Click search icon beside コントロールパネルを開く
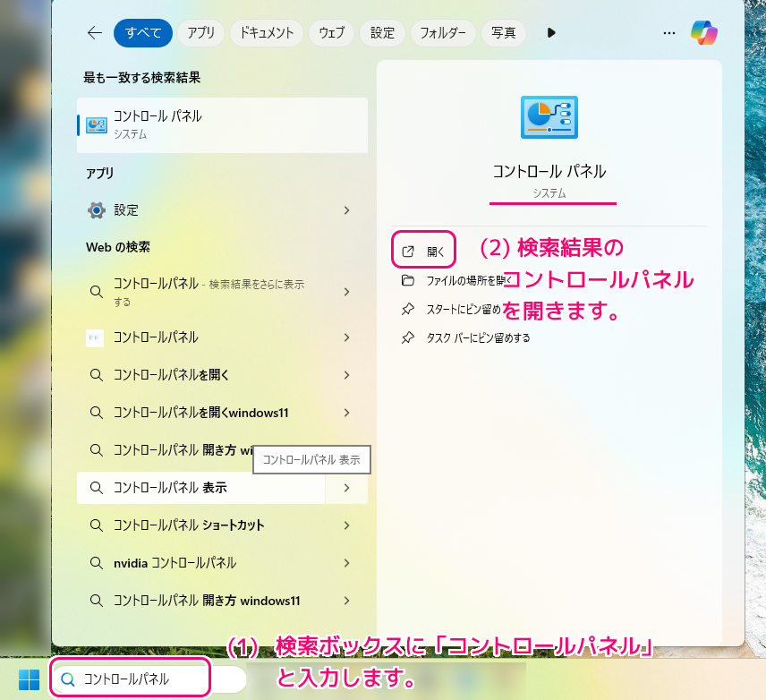The height and width of the screenshot is (700, 766). 97,375
